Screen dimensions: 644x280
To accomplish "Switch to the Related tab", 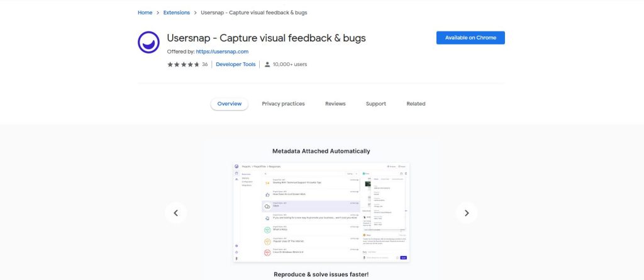I will (x=416, y=104).
